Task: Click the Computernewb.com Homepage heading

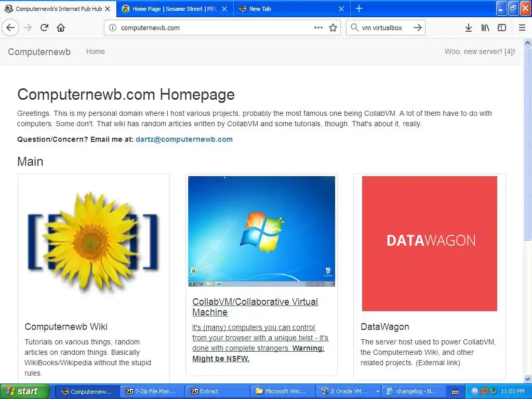Action: click(x=126, y=95)
